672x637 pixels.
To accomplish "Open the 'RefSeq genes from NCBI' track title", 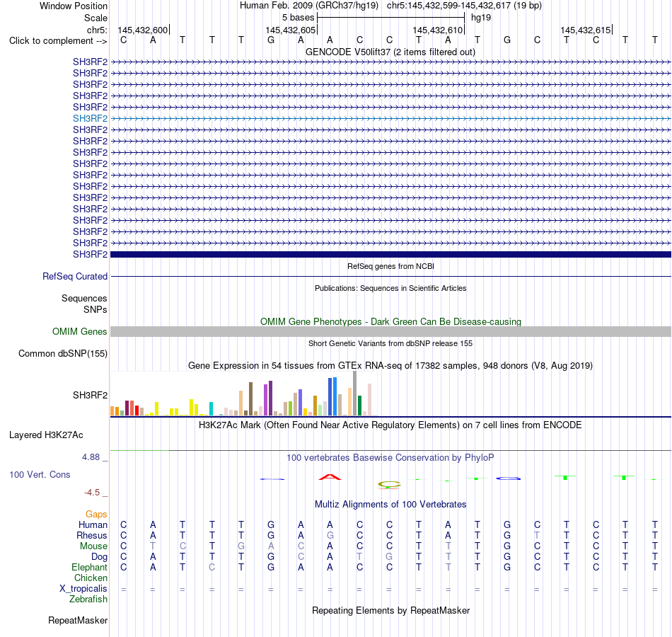I will pos(390,266).
